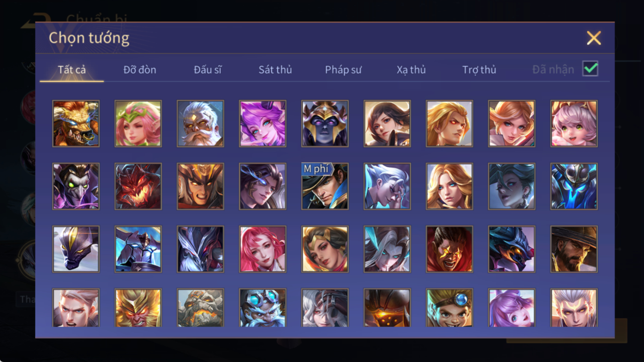644x362 pixels.
Task: Pick the pink-haired girl with green eyes
Action: pos(574,124)
